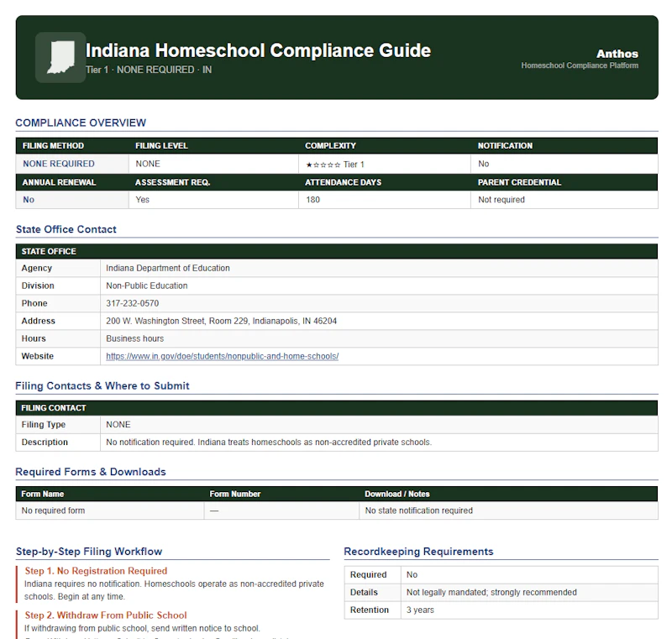672x639 pixels.
Task: Click 'No state notification required' note
Action: point(418,511)
